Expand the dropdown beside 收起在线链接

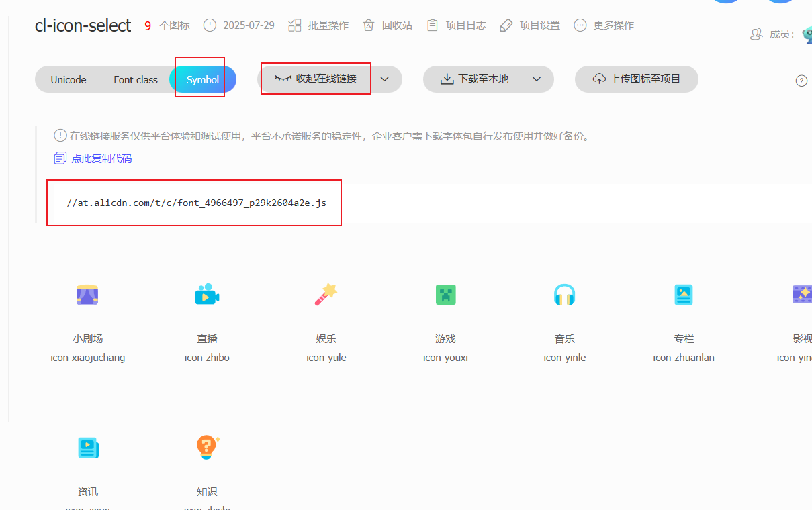point(384,79)
